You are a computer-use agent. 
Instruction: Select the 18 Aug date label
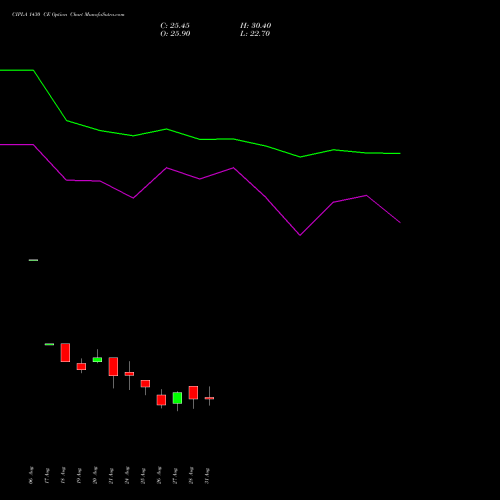pyautogui.click(x=63, y=476)
